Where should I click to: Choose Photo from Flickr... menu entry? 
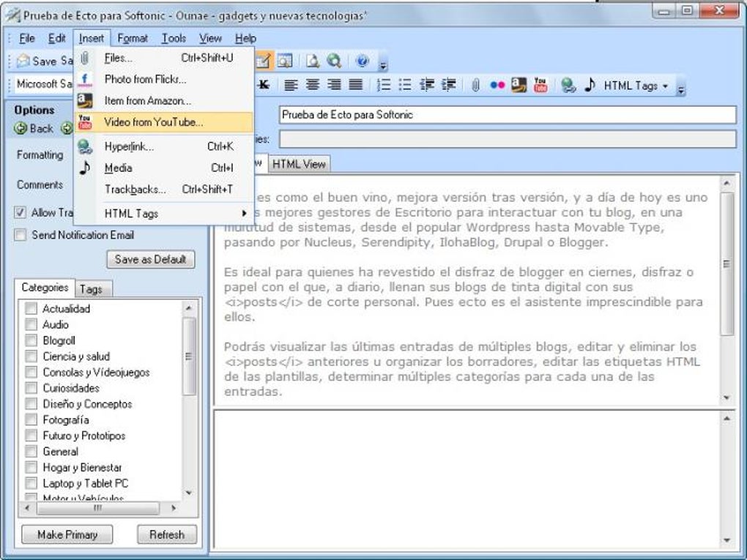[x=164, y=80]
